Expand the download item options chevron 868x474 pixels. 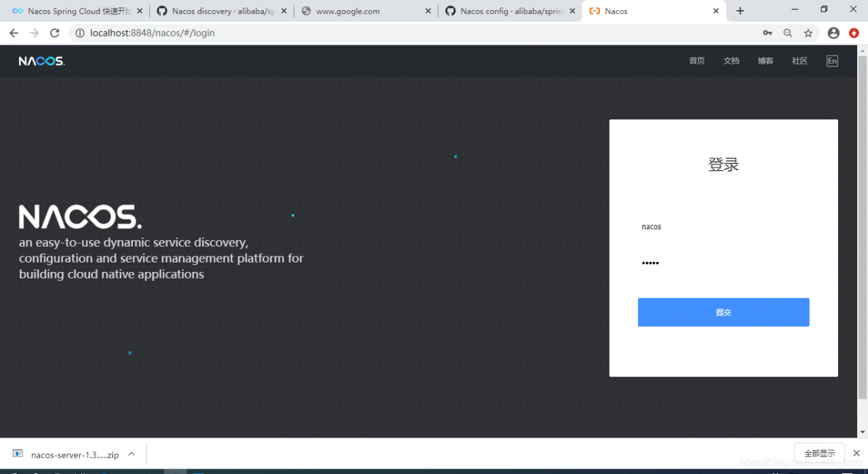(x=132, y=454)
